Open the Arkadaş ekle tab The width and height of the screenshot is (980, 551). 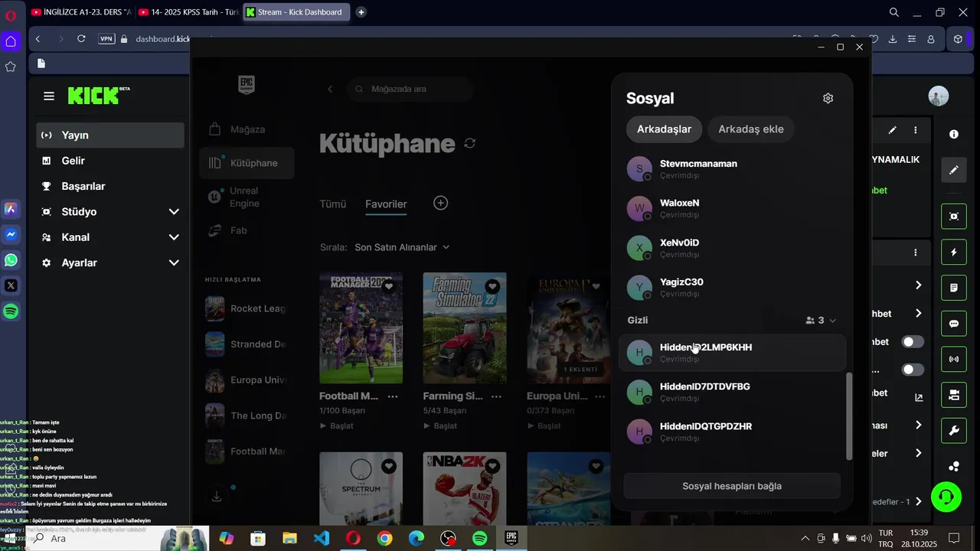(x=751, y=129)
